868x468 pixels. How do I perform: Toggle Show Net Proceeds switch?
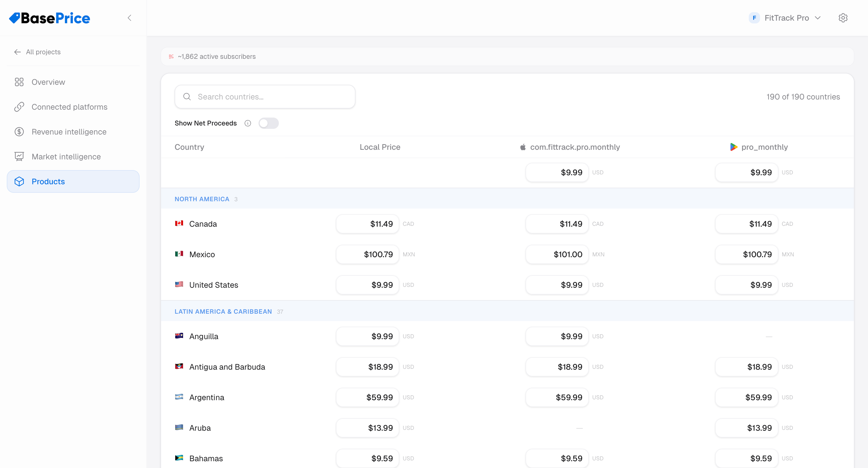pos(268,123)
